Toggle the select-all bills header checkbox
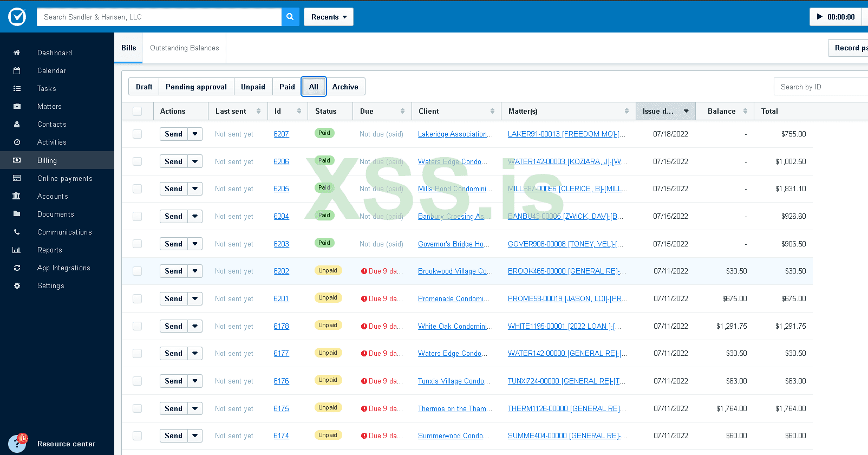Viewport: 868px width, 455px height. [x=138, y=111]
